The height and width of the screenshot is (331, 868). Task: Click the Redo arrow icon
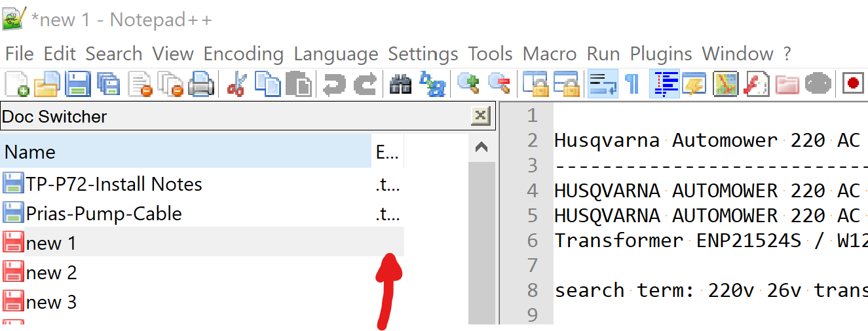click(365, 84)
